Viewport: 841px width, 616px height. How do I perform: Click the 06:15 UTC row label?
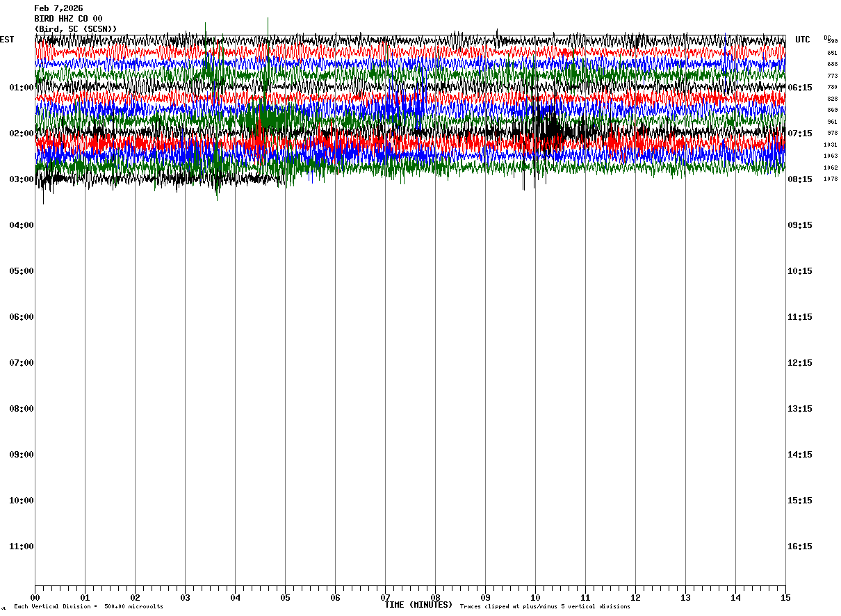click(800, 88)
